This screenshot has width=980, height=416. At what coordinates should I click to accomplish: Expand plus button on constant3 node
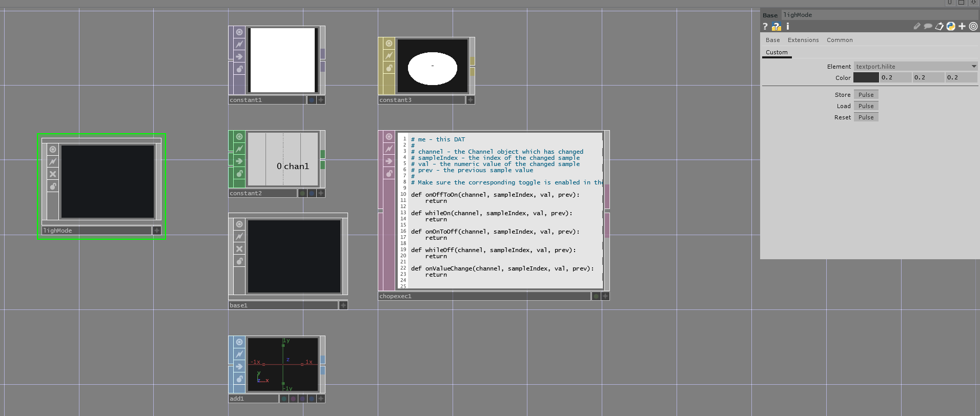coord(471,100)
